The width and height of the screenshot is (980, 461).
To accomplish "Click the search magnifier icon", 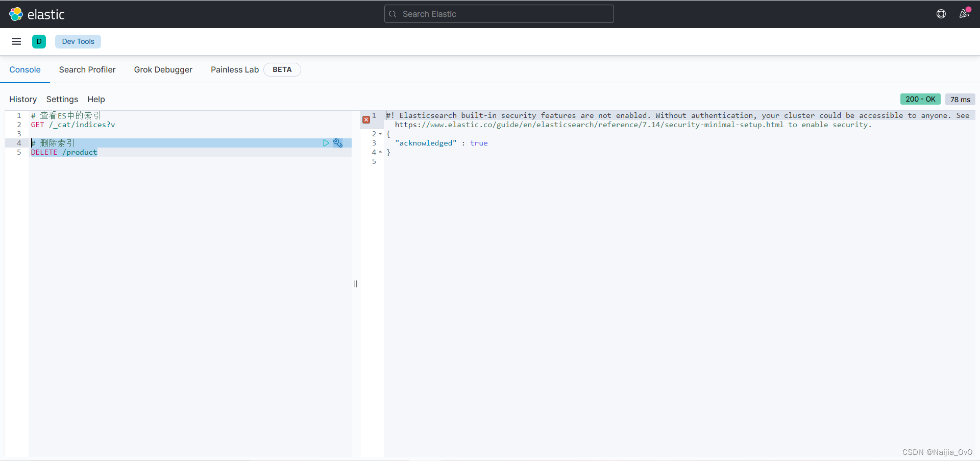I will click(393, 14).
